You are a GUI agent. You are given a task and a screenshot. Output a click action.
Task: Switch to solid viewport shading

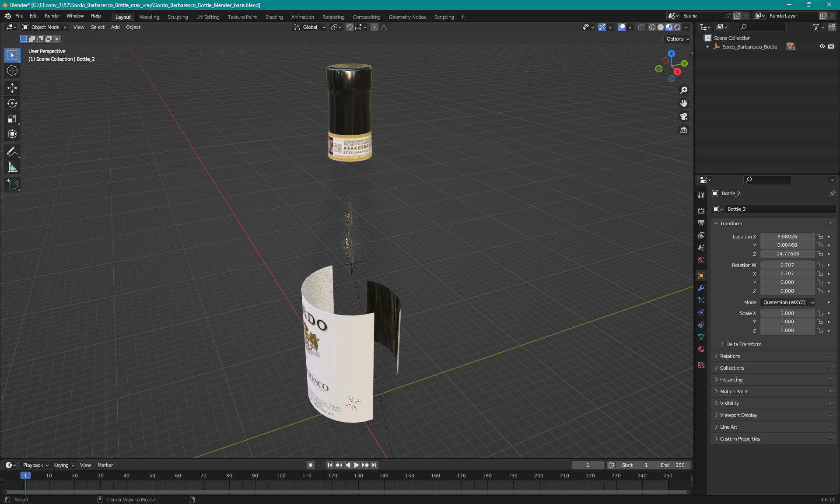tap(661, 27)
